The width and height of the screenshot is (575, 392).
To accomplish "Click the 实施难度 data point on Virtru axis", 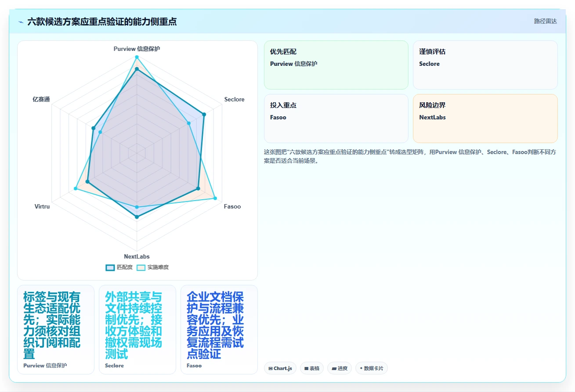I will pos(76,189).
